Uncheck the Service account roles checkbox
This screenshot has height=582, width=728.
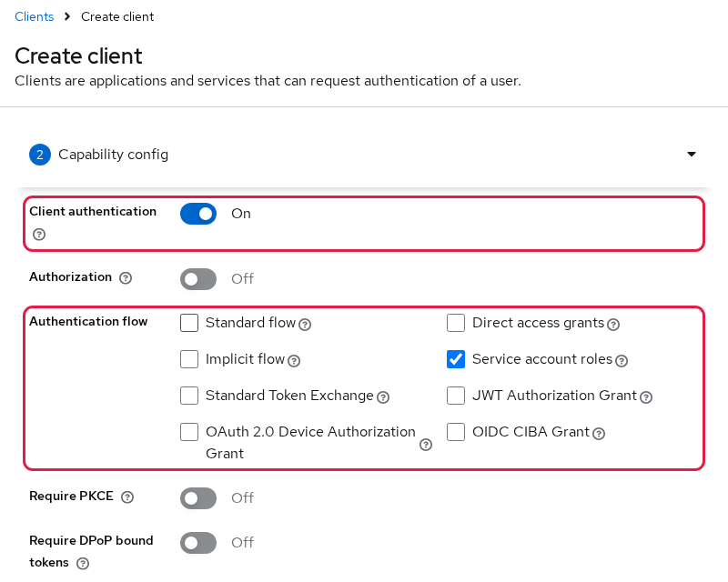456,359
